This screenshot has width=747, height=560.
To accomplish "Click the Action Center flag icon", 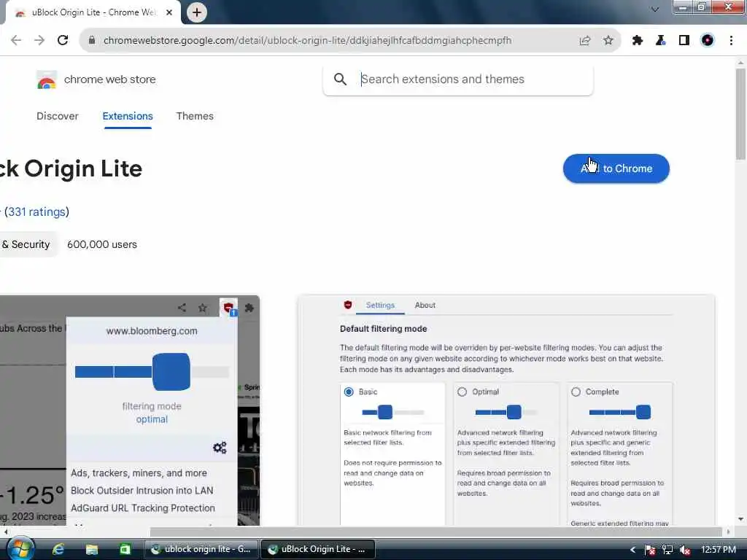I will 650,550.
